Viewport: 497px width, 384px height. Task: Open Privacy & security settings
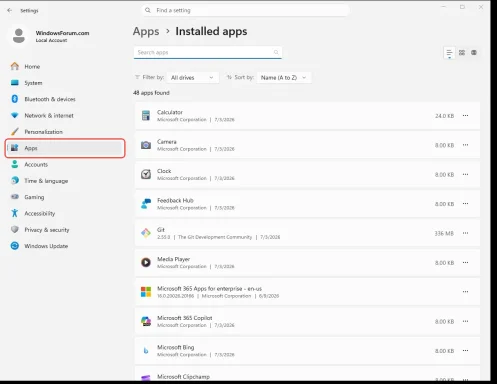[x=47, y=230]
